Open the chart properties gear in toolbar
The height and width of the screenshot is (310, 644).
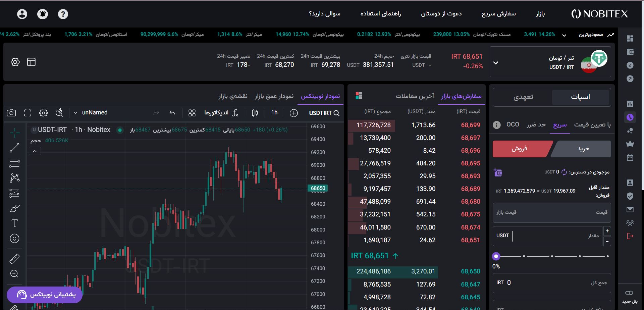tap(43, 113)
